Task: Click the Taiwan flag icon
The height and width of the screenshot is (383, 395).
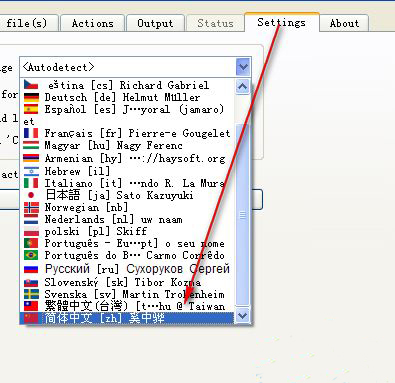Action: 31,306
